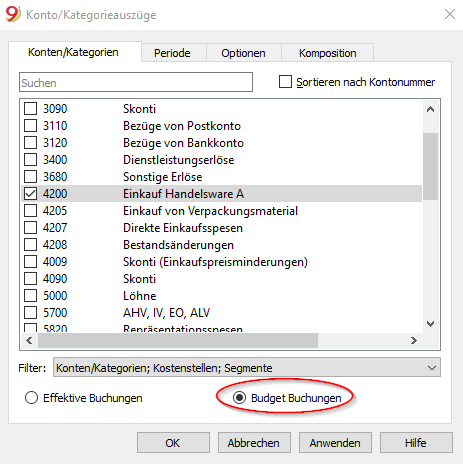Screen dimensions: 463x464
Task: Click into the Suchen search field
Action: click(136, 82)
